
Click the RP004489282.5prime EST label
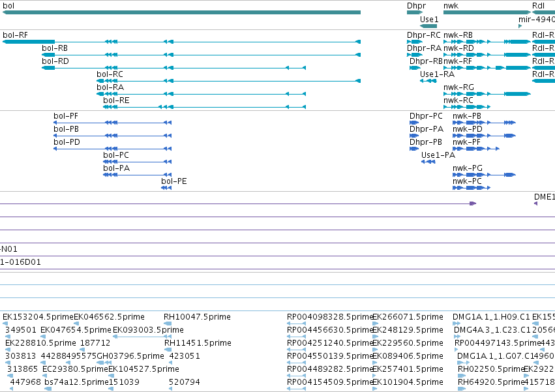pyautogui.click(x=330, y=369)
